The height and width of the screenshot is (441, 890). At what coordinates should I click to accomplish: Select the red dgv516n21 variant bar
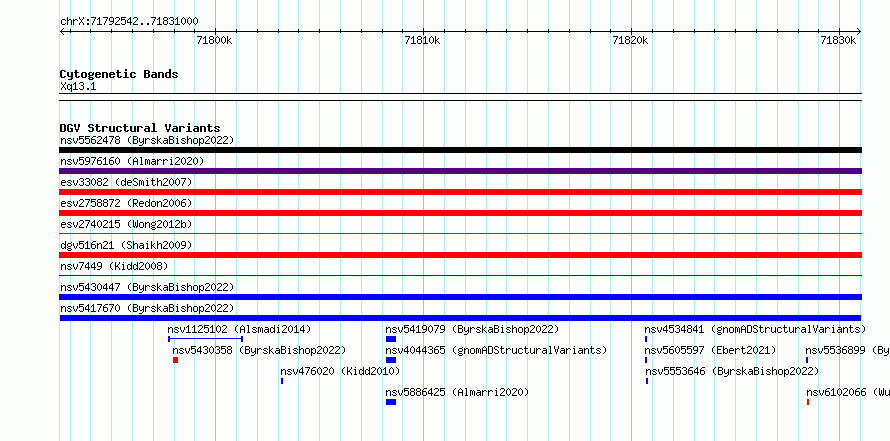click(x=460, y=255)
